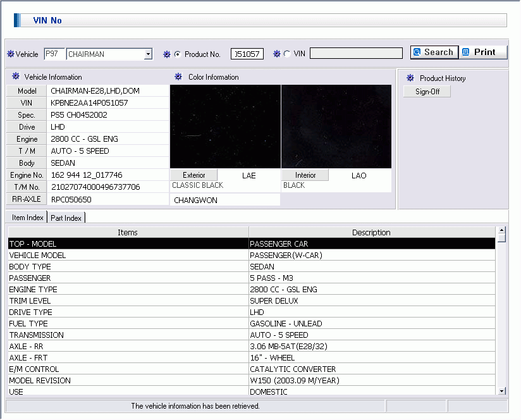Click the Engine label button
Viewport: 521px width, 420px height.
27,139
